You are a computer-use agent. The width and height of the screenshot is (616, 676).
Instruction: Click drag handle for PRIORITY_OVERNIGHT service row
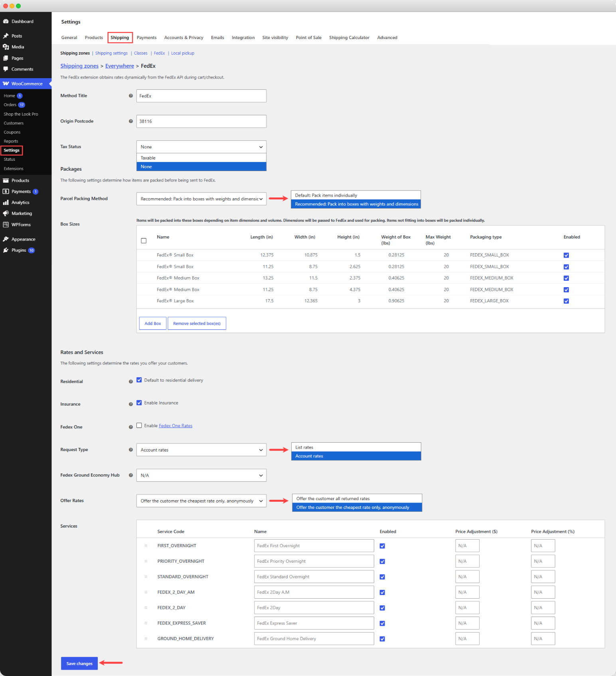(146, 562)
